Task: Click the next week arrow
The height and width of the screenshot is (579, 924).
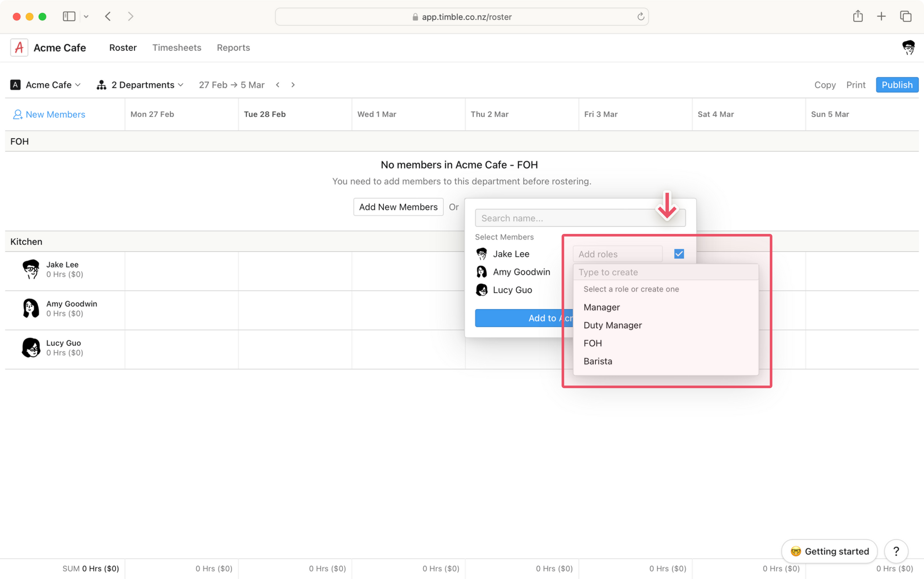Action: click(x=293, y=85)
